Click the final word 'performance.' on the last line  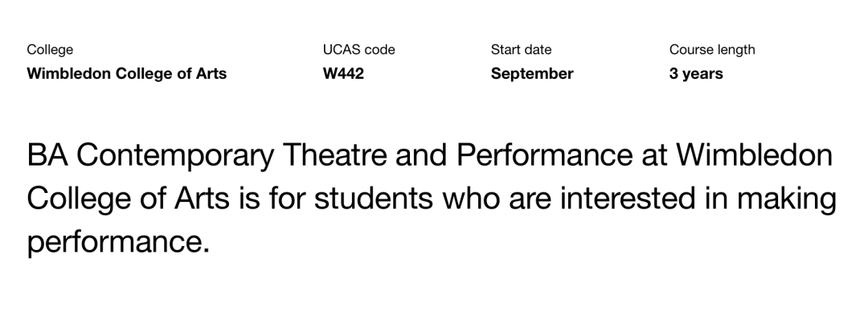click(118, 244)
